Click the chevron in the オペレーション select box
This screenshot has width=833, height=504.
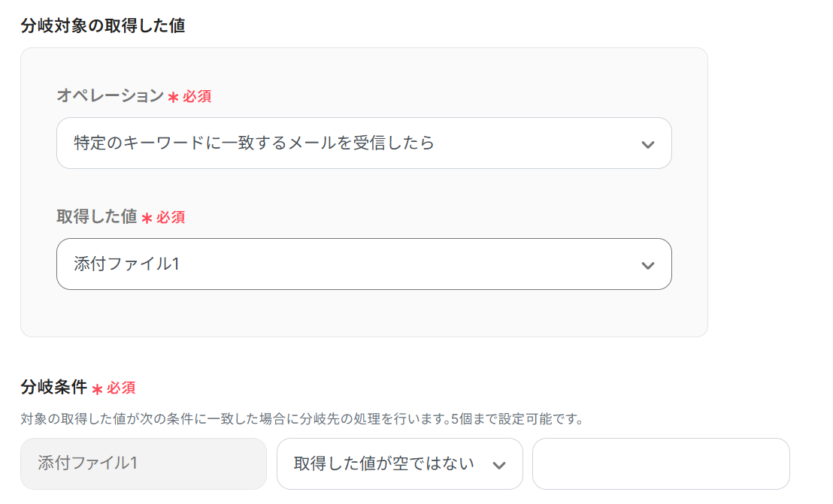(647, 144)
